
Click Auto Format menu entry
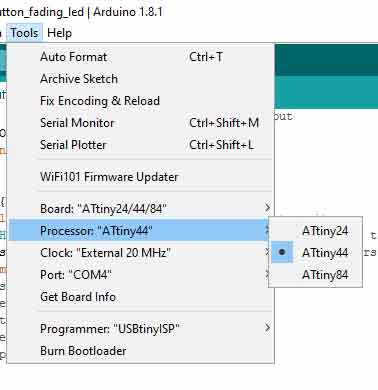pos(140,57)
